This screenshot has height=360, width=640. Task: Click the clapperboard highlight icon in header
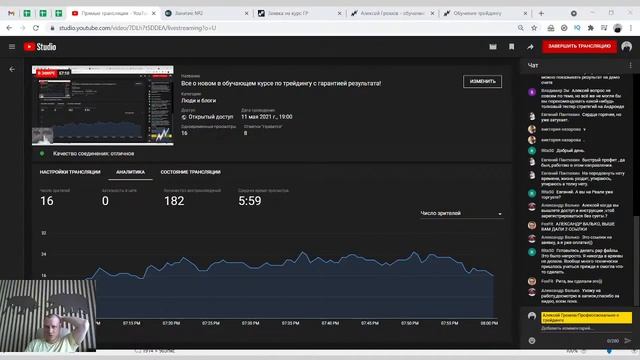pyautogui.click(x=493, y=47)
